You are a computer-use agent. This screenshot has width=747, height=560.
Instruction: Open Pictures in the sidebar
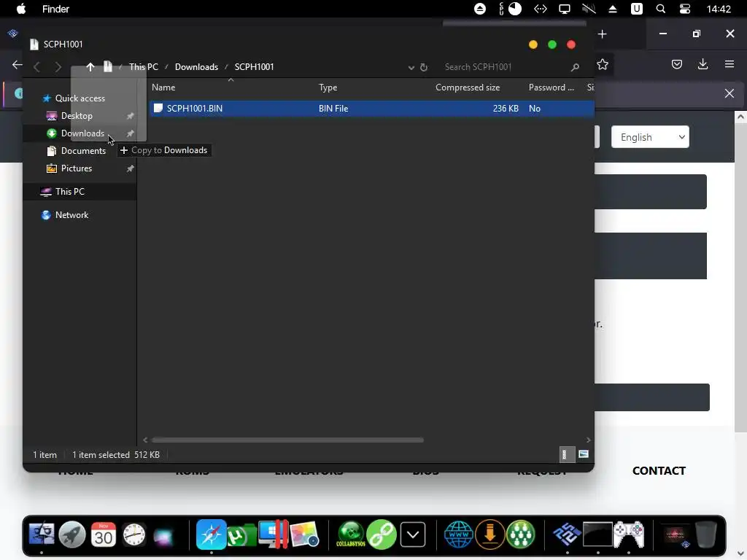(x=76, y=168)
